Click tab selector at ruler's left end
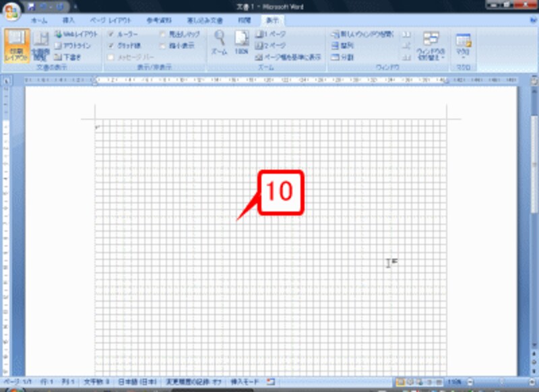The height and width of the screenshot is (392, 539). (7, 81)
